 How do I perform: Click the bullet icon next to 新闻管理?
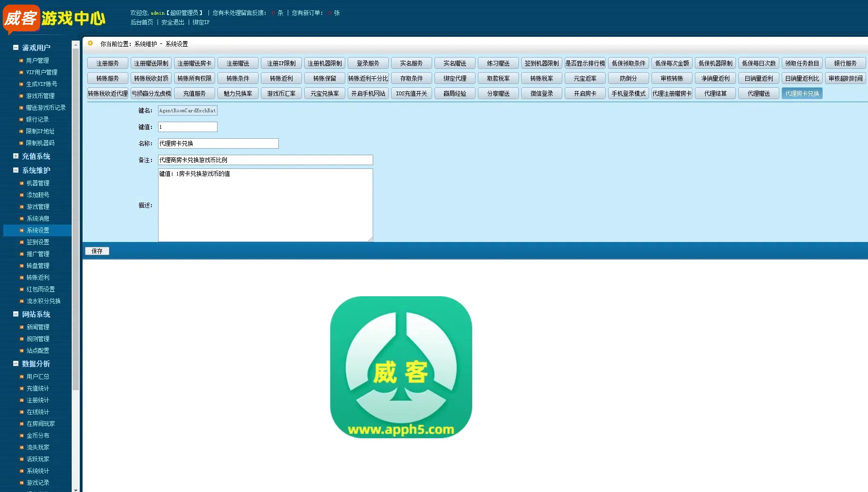pyautogui.click(x=22, y=327)
